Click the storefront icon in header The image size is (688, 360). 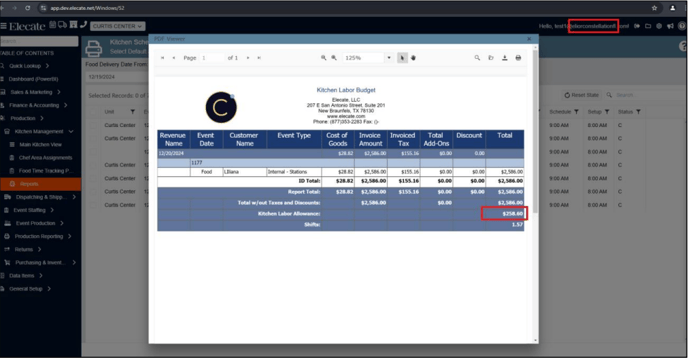pyautogui.click(x=73, y=25)
